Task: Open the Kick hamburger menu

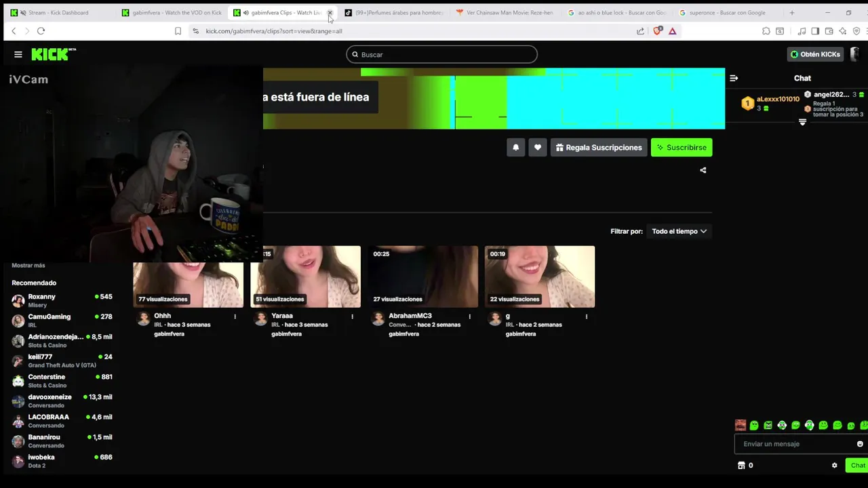Action: [x=18, y=54]
